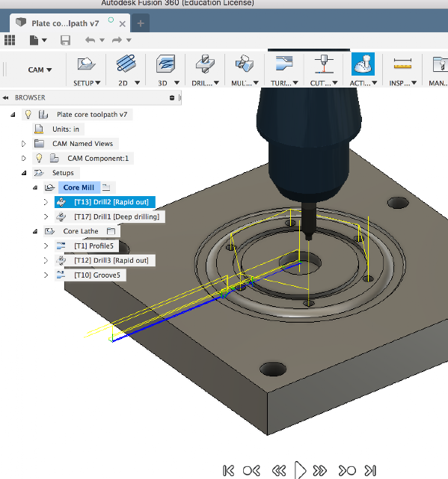Viewport: 448px width, 479px height.
Task: Select [T17] Drill1 [Deep drilling] operation
Action: point(117,217)
